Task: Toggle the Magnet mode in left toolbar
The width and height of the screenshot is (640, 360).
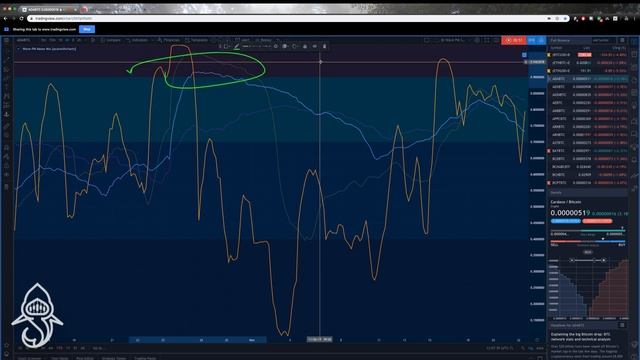Action: pos(7,147)
